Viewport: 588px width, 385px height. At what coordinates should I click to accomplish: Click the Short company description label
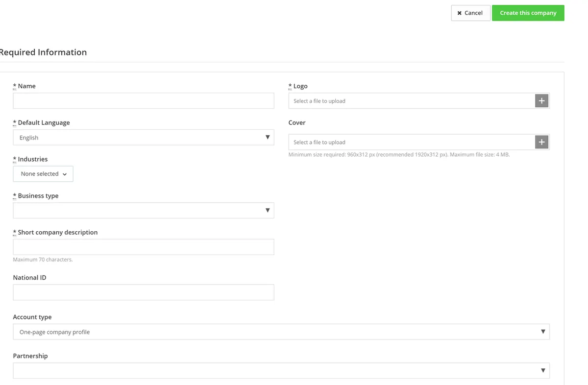pyautogui.click(x=55, y=232)
